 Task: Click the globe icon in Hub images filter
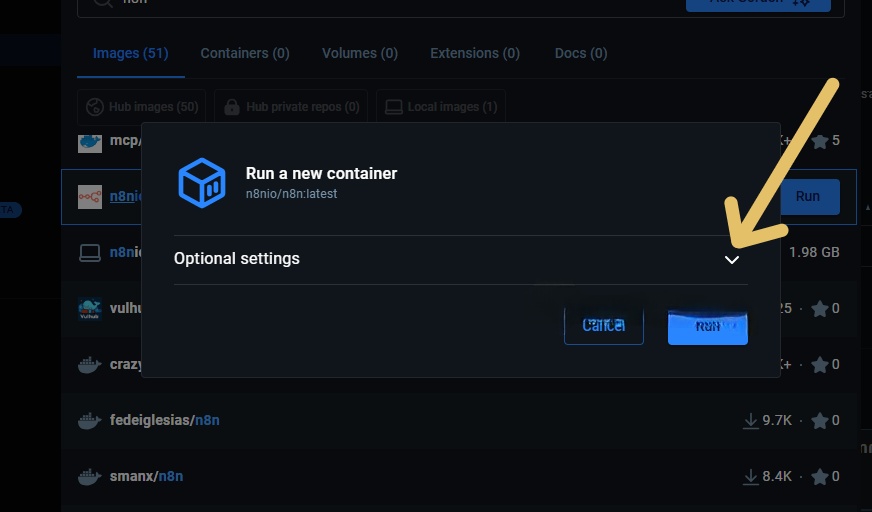(x=95, y=107)
